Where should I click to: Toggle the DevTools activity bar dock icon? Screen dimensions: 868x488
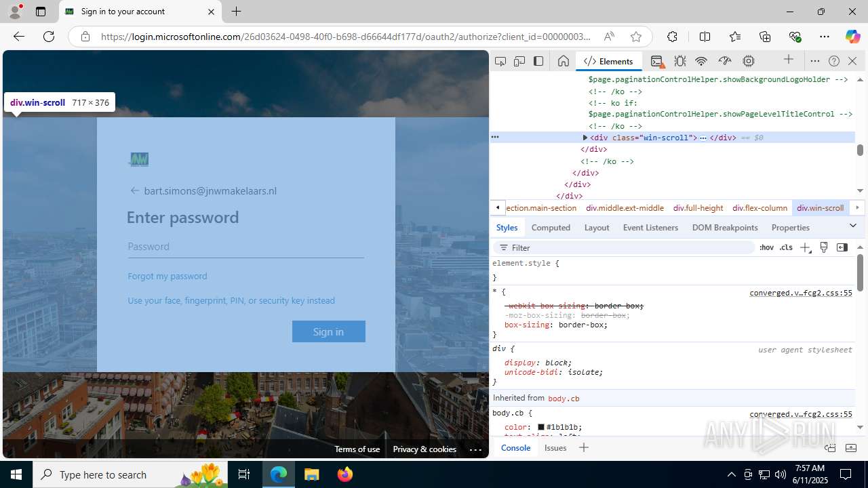click(x=538, y=61)
